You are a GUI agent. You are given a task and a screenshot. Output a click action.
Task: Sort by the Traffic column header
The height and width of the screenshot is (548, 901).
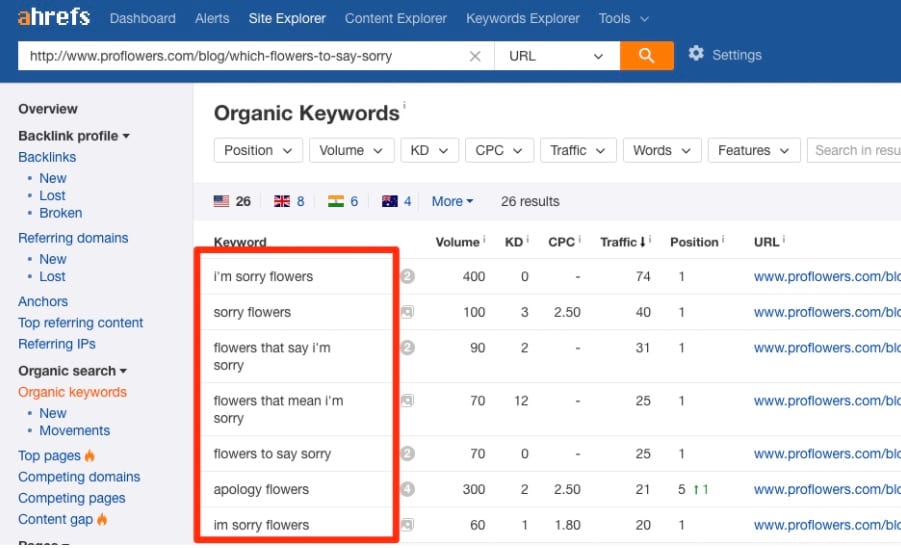click(622, 242)
